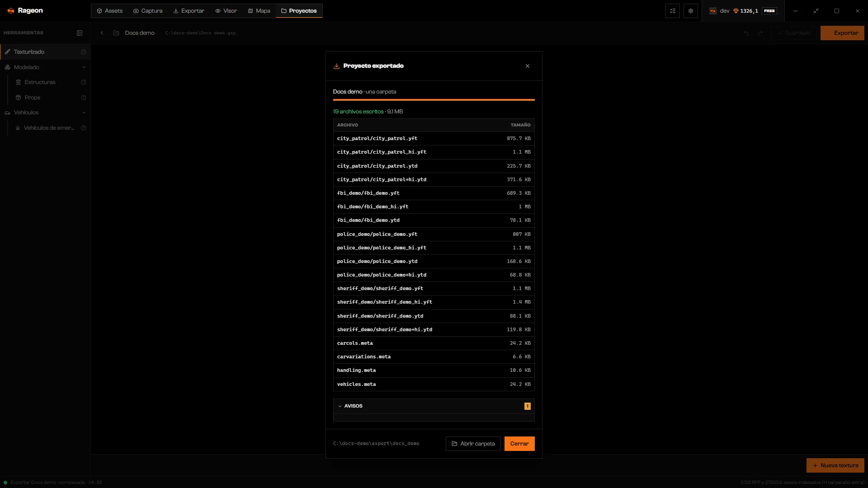This screenshot has height=488, width=868.
Task: Select the Proyectos tab
Action: 299,11
